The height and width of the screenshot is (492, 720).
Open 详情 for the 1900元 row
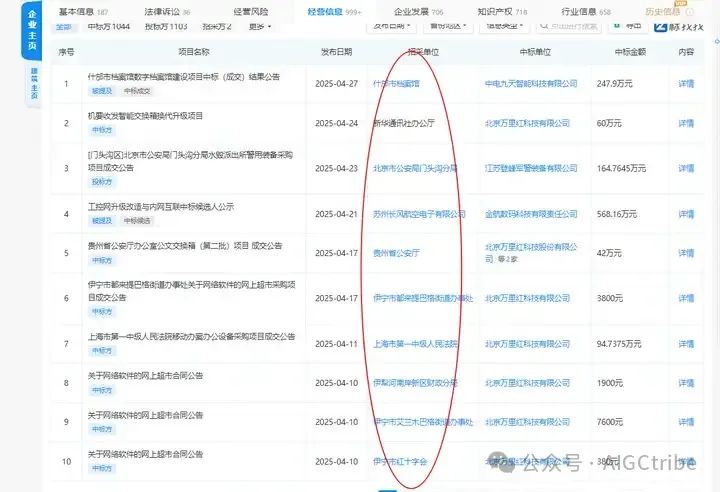686,383
